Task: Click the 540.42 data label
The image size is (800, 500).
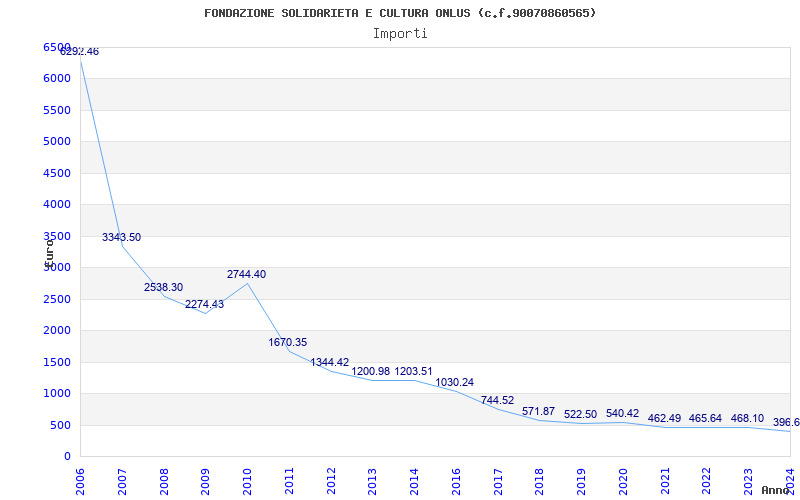Action: 622,413
